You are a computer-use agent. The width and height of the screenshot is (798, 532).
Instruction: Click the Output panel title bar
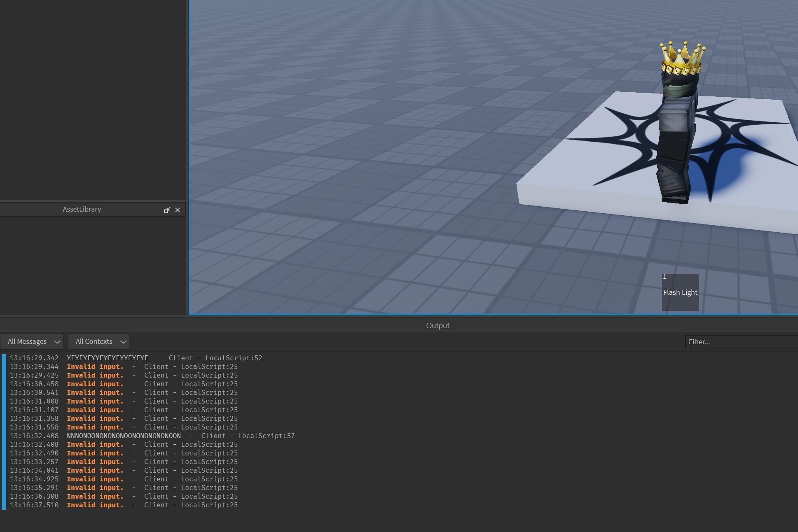click(438, 325)
